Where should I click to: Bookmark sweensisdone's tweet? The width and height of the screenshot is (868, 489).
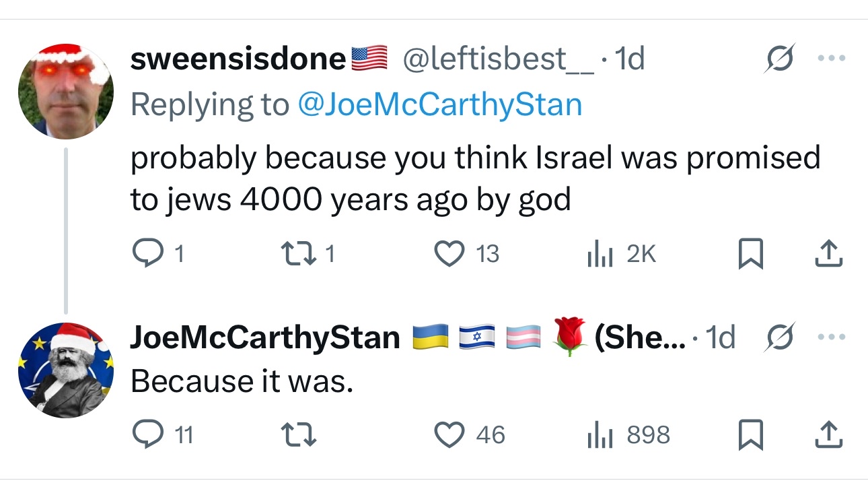point(750,254)
